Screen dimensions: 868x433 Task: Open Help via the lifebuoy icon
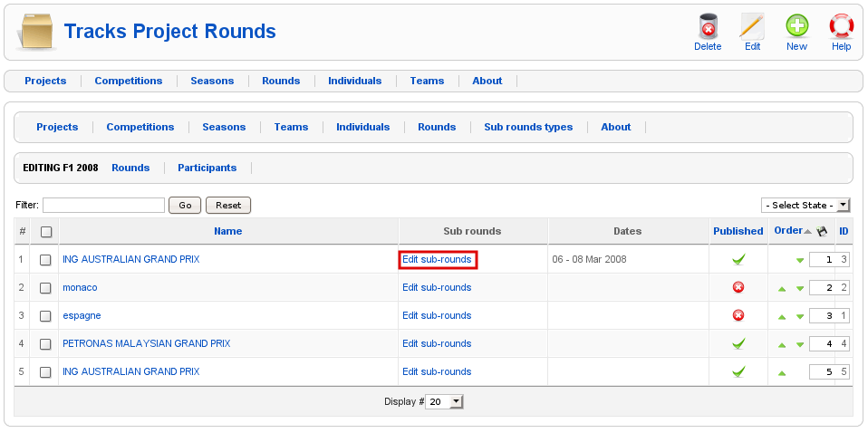click(x=841, y=27)
